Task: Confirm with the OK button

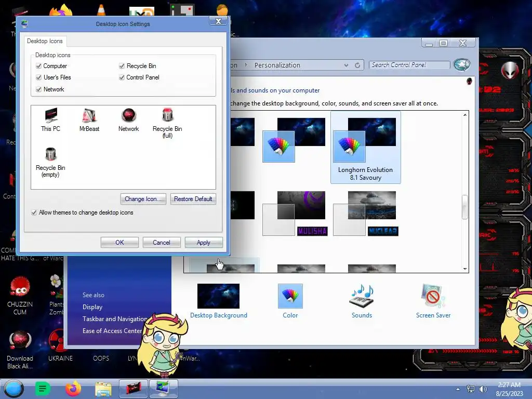Action: click(119, 243)
